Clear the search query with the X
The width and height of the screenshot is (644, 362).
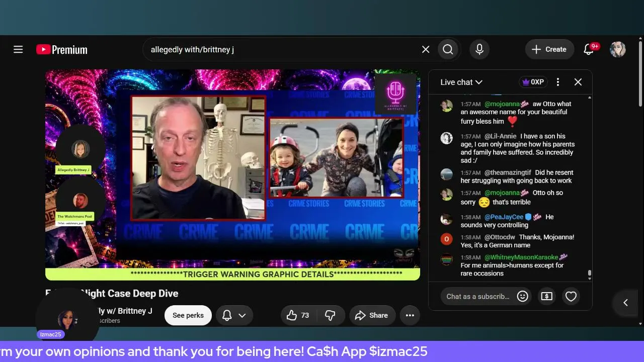point(426,49)
